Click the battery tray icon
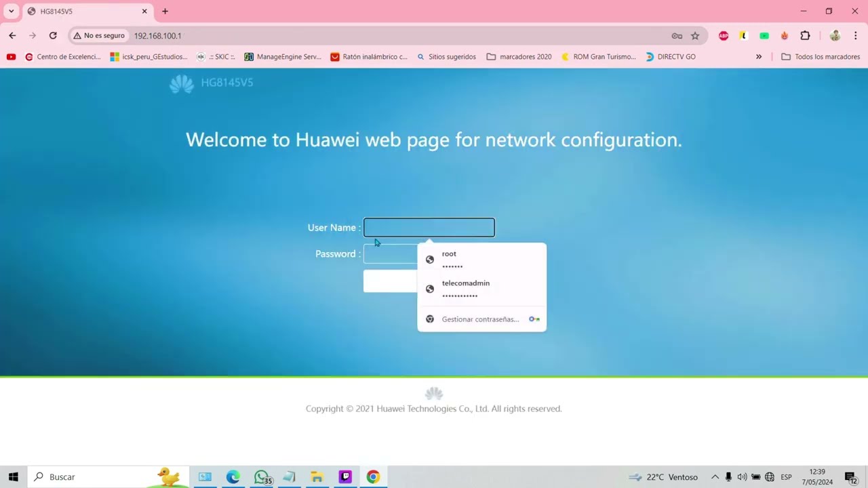The height and width of the screenshot is (488, 868). 755,477
